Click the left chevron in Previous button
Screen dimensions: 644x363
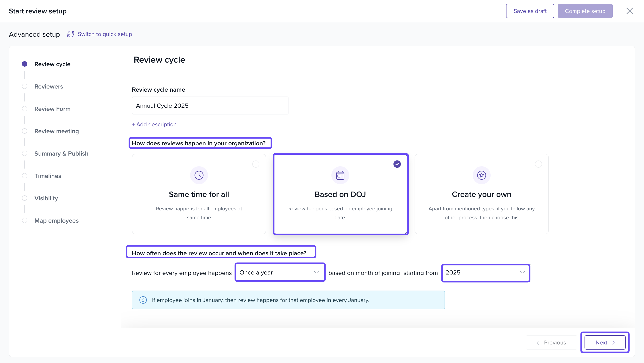click(x=538, y=342)
